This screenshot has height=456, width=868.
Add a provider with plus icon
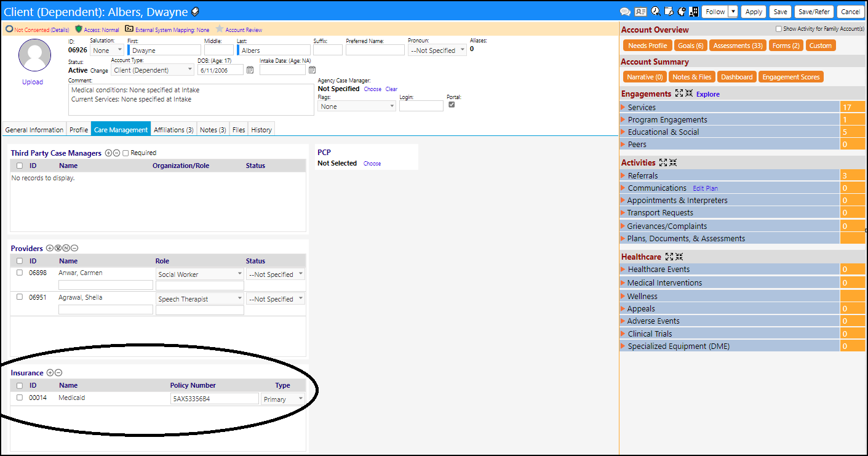point(49,248)
